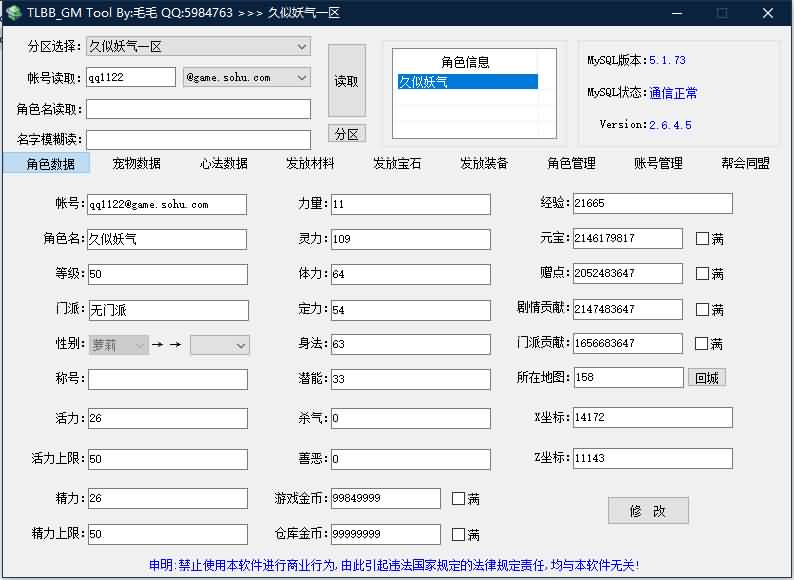The image size is (794, 580).
Task: Open the 帮会同盟 tab
Action: click(x=745, y=164)
